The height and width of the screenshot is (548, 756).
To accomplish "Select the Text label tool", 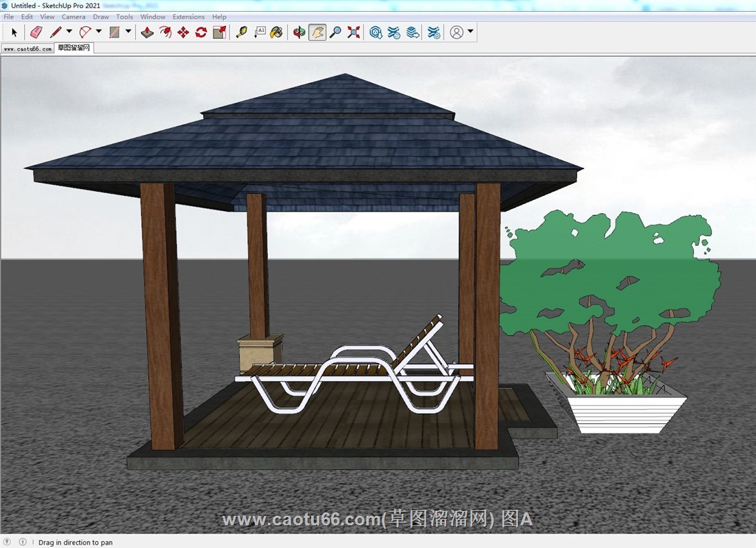I will pos(260,32).
